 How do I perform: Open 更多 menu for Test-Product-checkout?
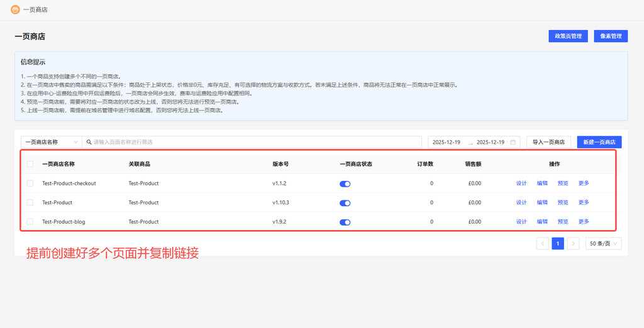coord(584,183)
